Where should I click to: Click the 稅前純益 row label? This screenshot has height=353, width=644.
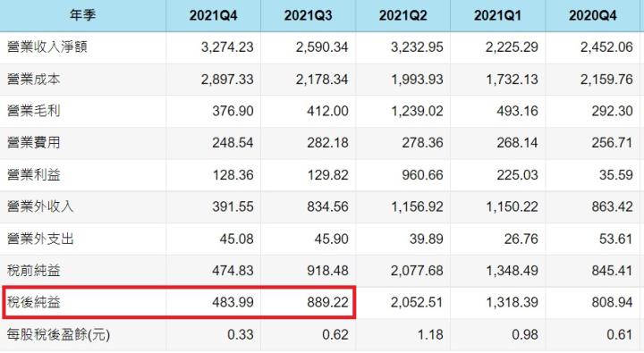(34, 271)
